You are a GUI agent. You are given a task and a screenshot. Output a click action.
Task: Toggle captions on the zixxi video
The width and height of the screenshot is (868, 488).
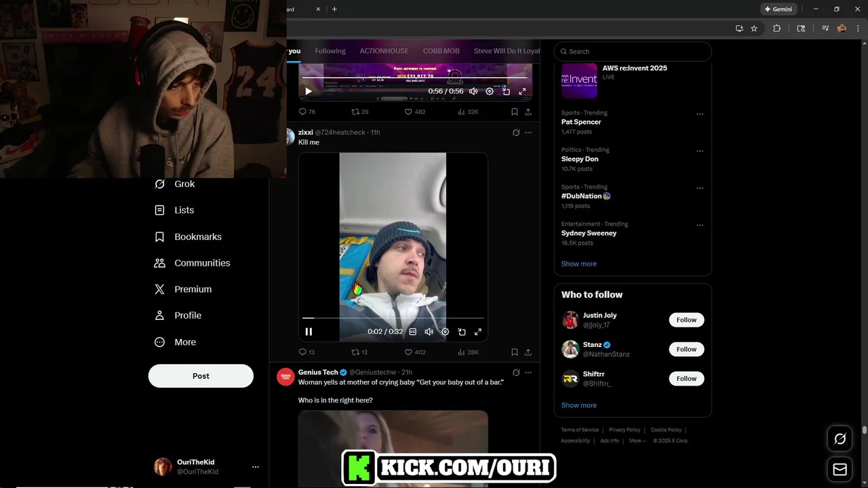click(x=412, y=331)
